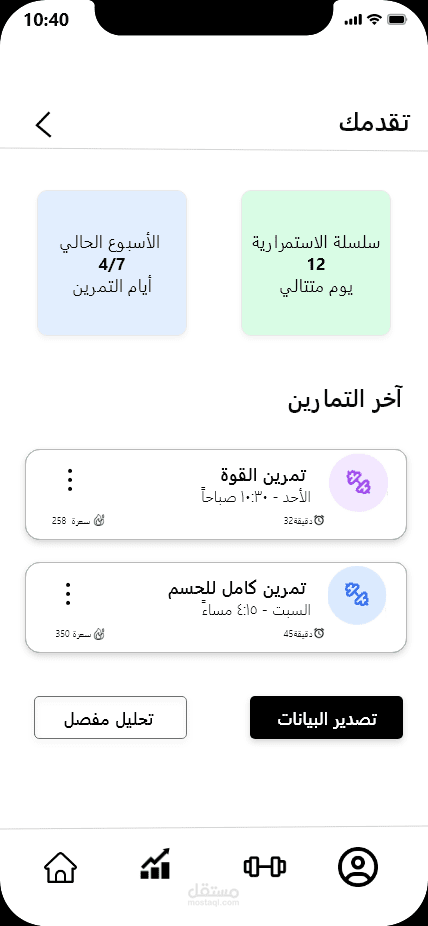This screenshot has height=926, width=428.
Task: Tap flame icon beside 350 سعرة
Action: [x=99, y=634]
